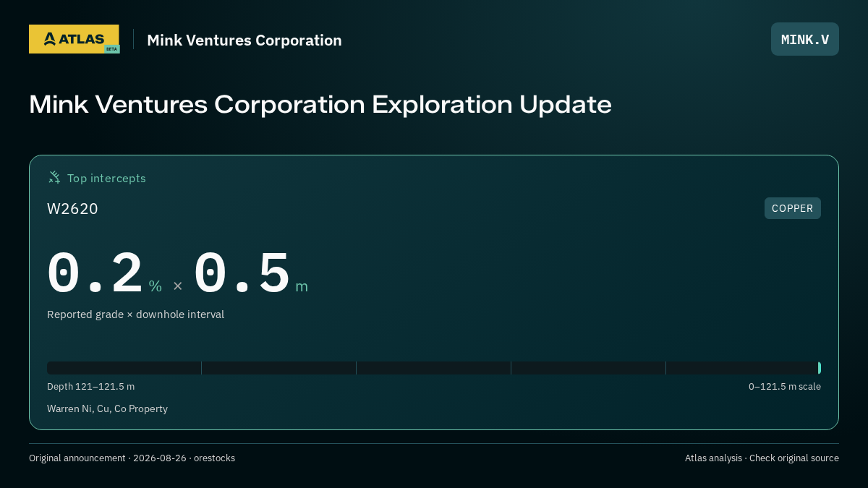Click the Top intercepts label

pos(106,178)
